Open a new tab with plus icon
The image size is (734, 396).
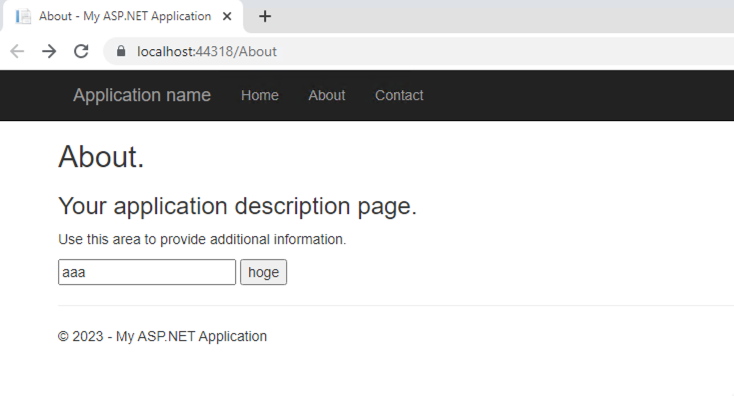pyautogui.click(x=265, y=16)
